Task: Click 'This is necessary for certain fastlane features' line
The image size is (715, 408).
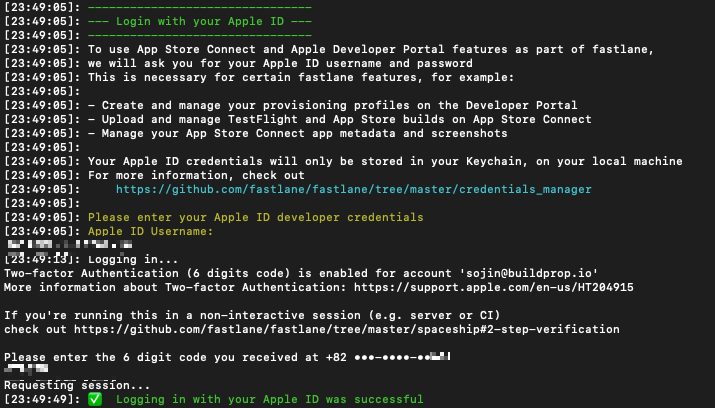Action: pos(301,77)
